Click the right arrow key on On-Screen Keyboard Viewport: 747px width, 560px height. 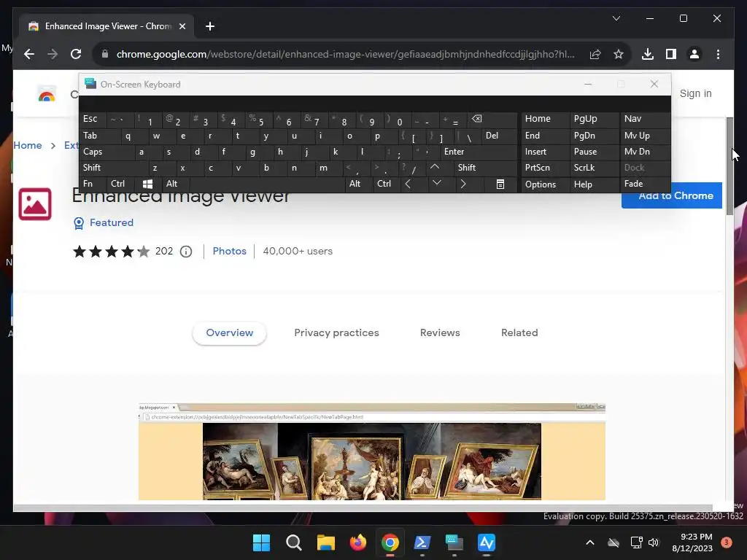click(x=463, y=184)
